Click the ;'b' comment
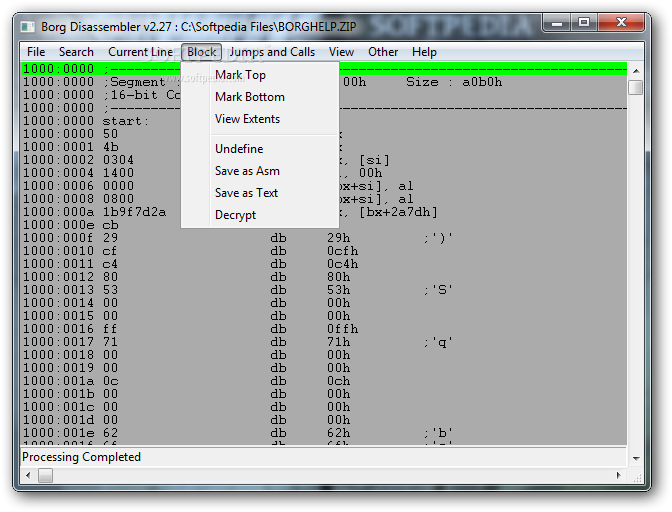Viewport: 672px width, 512px height. (x=438, y=433)
